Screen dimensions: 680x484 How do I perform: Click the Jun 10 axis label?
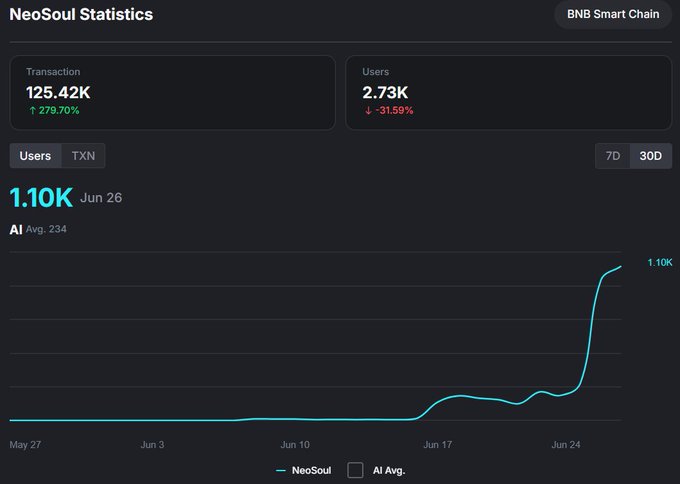point(295,445)
